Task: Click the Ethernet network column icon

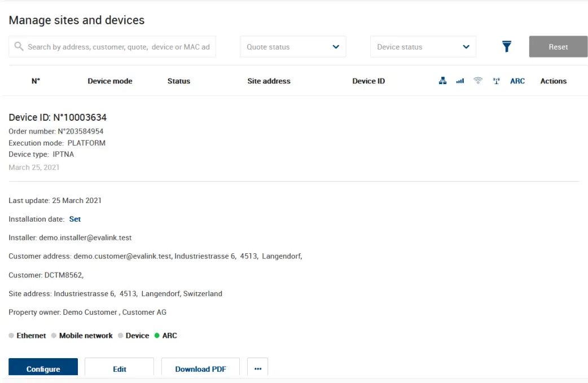Action: coord(442,81)
